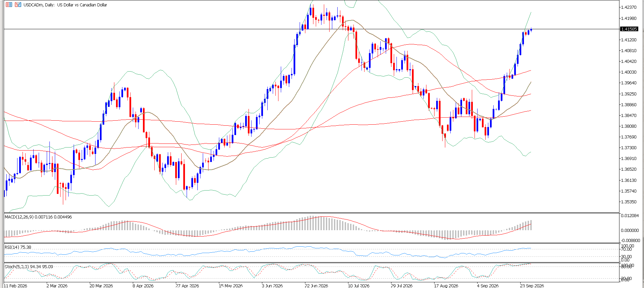Screen dimensions: 644x288
Task: Click the 1.41980 price scale value
Action: (x=629, y=18)
